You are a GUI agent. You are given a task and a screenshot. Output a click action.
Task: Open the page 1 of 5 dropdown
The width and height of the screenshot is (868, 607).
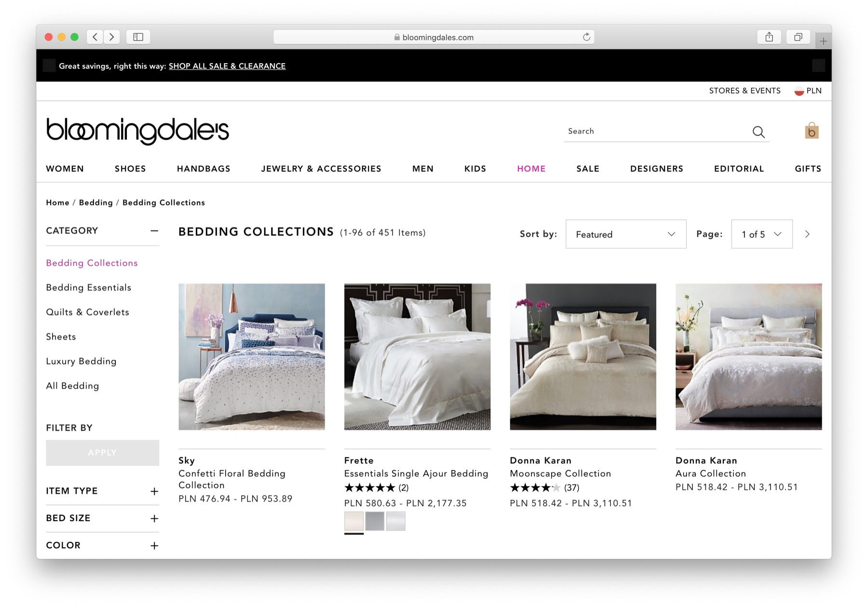coord(761,234)
